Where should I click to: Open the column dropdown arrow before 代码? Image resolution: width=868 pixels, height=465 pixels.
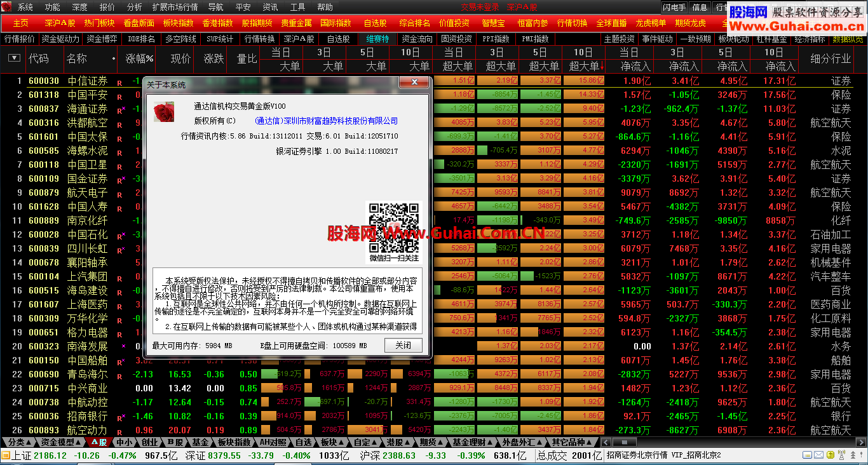click(x=14, y=58)
